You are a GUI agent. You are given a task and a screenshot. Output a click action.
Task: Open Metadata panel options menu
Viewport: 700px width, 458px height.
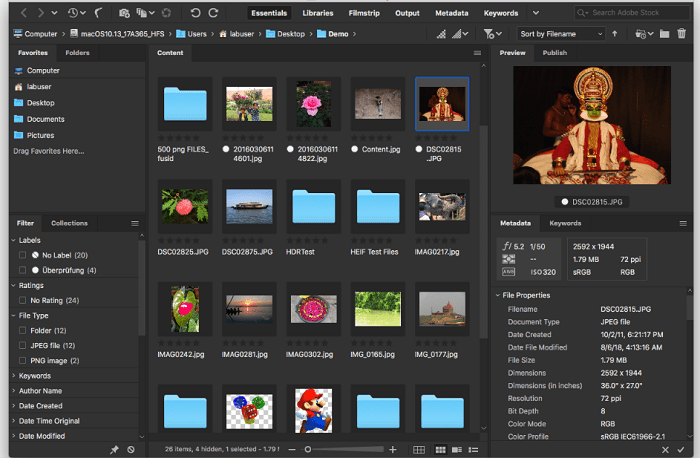(683, 223)
